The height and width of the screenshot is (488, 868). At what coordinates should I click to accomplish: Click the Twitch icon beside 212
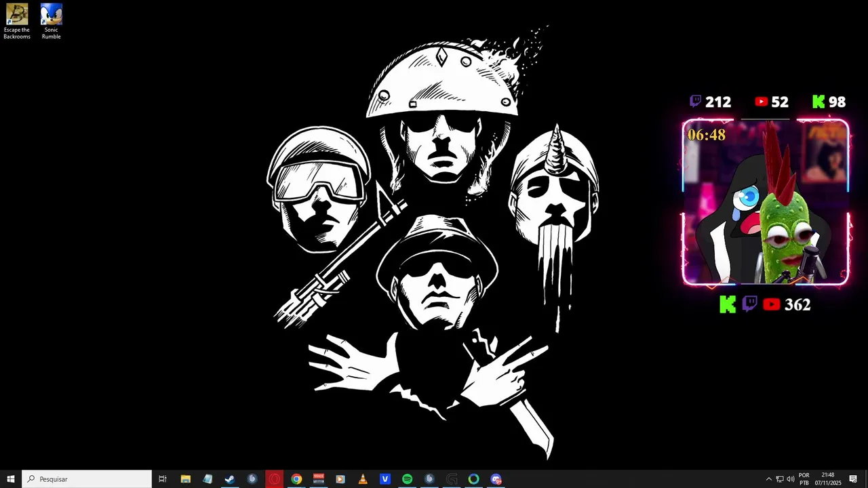(x=695, y=102)
